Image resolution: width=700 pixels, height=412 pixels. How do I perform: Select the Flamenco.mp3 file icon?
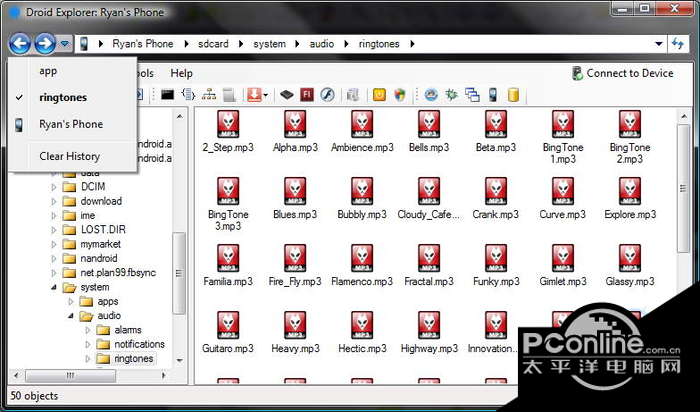tap(362, 258)
